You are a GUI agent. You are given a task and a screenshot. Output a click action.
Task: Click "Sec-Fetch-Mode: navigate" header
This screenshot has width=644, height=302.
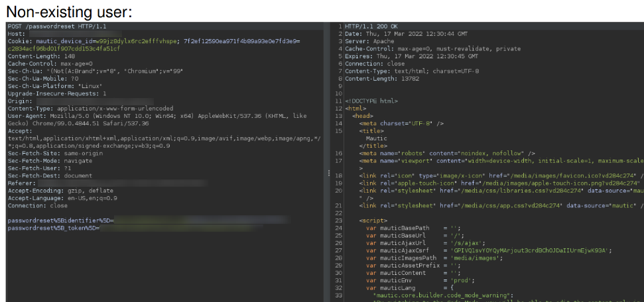click(x=50, y=161)
